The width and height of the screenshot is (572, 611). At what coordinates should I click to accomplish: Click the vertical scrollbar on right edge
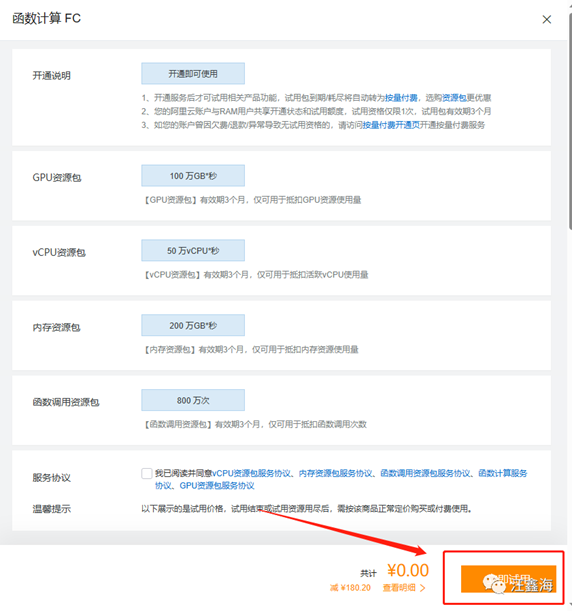pyautogui.click(x=570, y=121)
